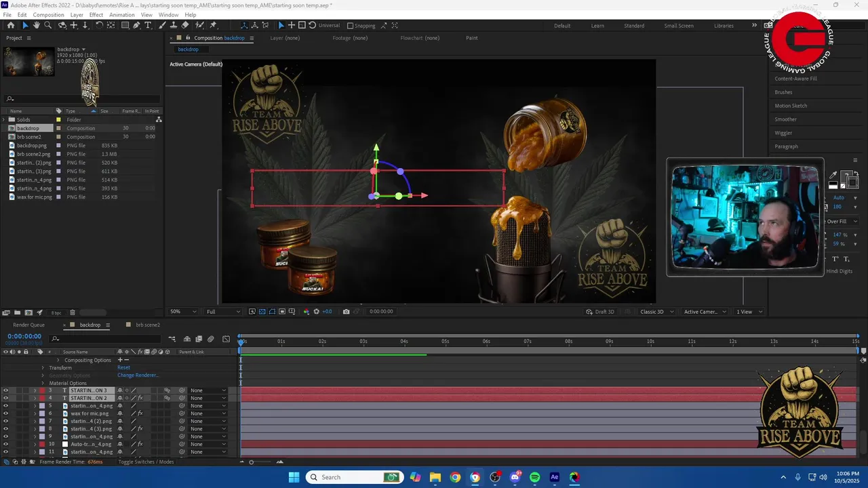Toggle Draft 3D in the viewer
Viewport: 868px width, 488px height.
(600, 311)
